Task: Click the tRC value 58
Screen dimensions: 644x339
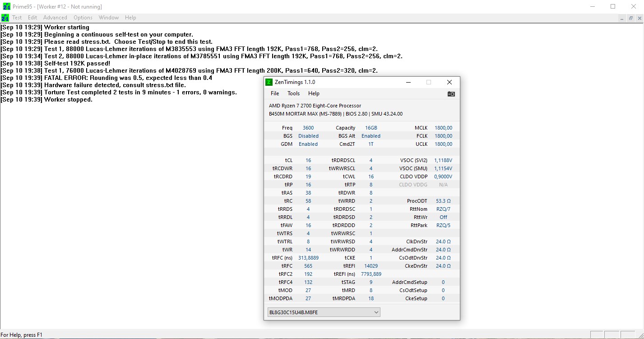Action: 308,201
